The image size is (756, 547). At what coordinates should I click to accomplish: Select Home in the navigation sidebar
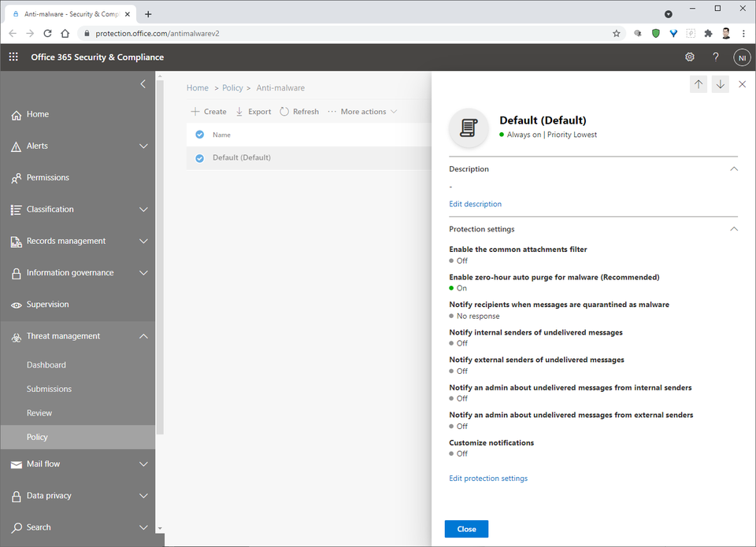[37, 114]
